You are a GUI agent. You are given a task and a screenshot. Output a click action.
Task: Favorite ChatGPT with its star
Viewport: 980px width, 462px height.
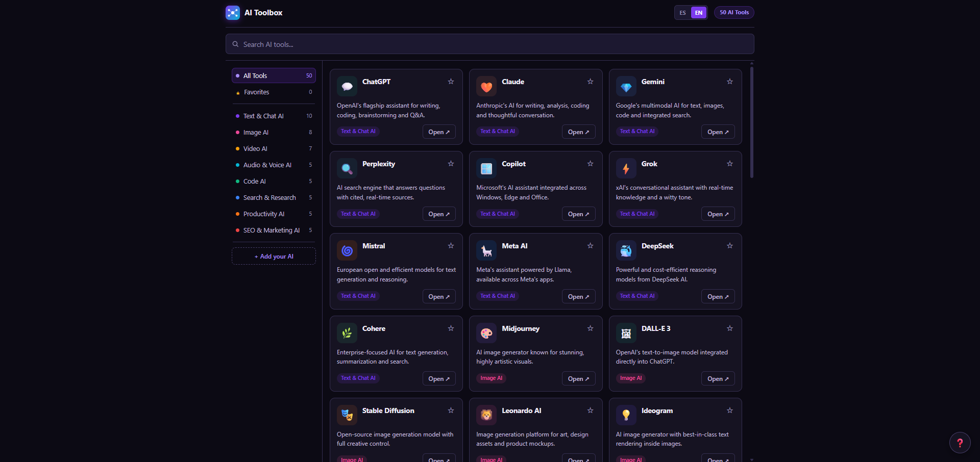(451, 82)
